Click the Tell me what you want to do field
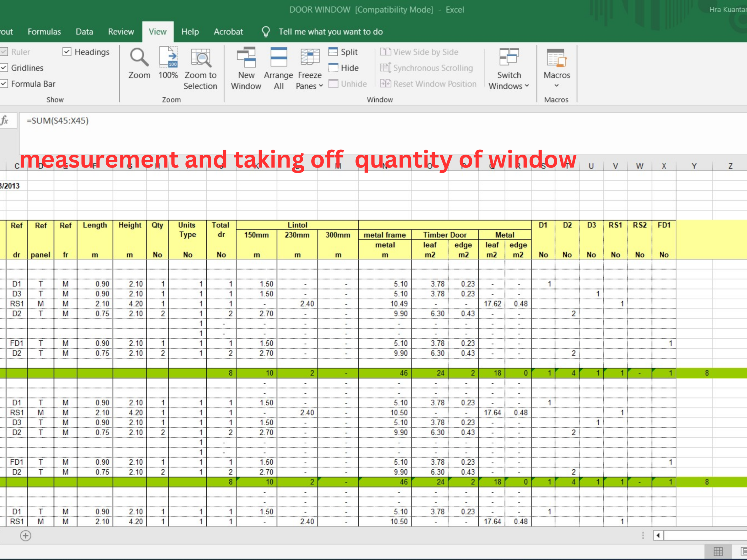Viewport: 747px width, 560px height. 330,32
